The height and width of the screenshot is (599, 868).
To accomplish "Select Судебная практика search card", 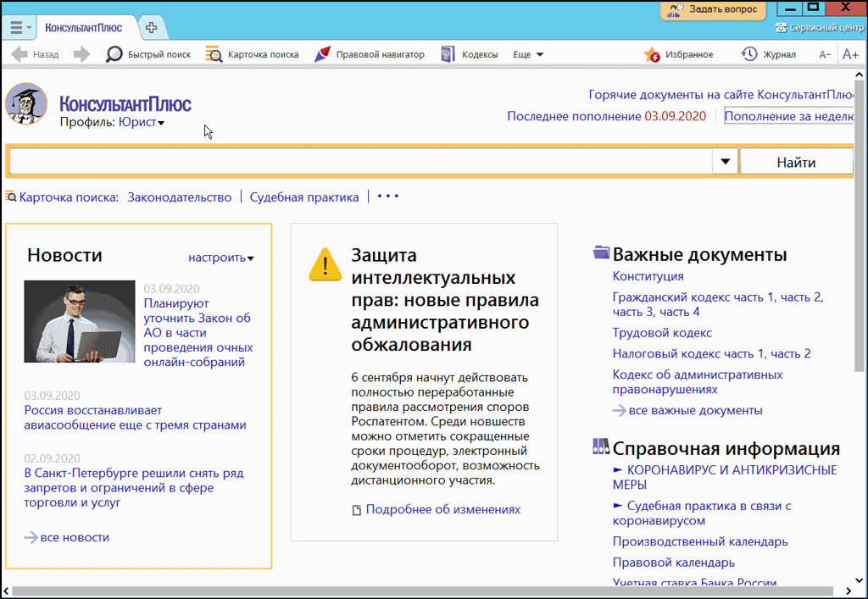I will [304, 197].
